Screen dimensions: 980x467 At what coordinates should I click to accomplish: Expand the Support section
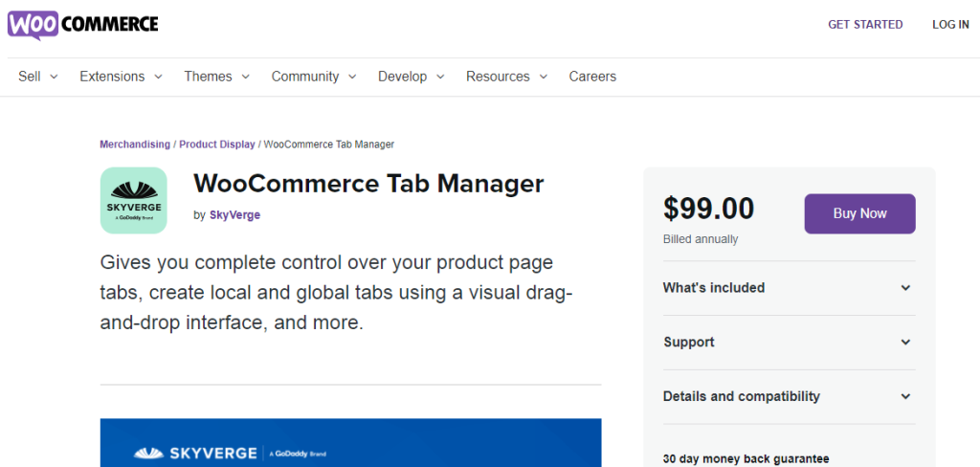point(789,342)
